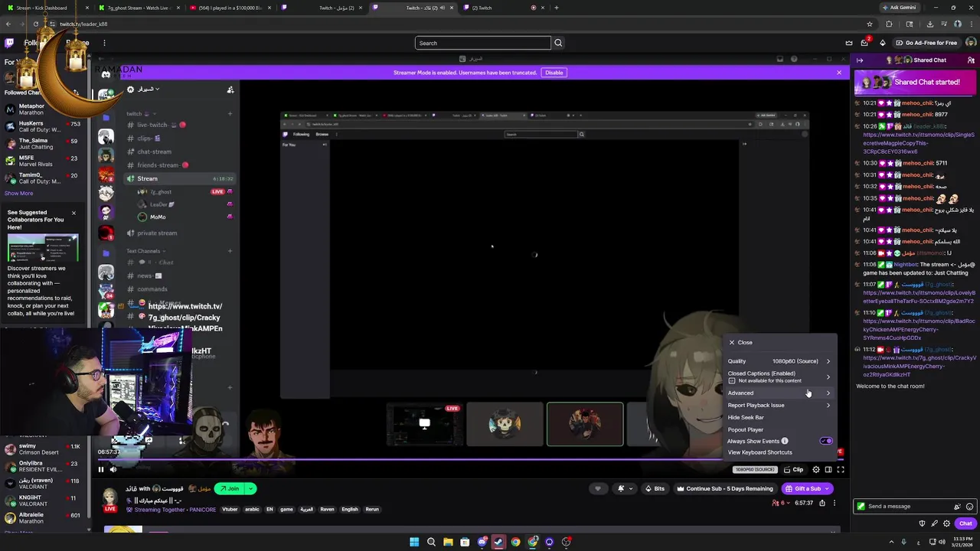This screenshot has height=551, width=980.
Task: Open the Join button dropdown arrow
Action: point(250,489)
